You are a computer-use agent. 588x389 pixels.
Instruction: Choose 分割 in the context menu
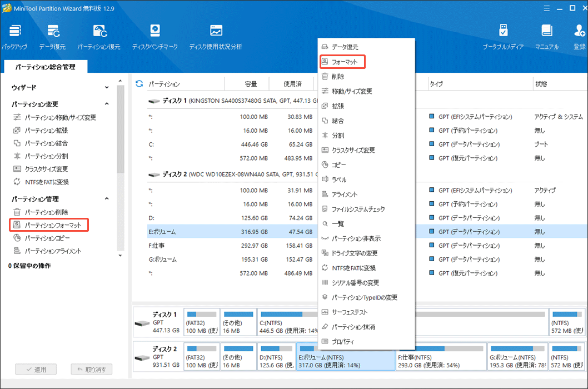366,136
